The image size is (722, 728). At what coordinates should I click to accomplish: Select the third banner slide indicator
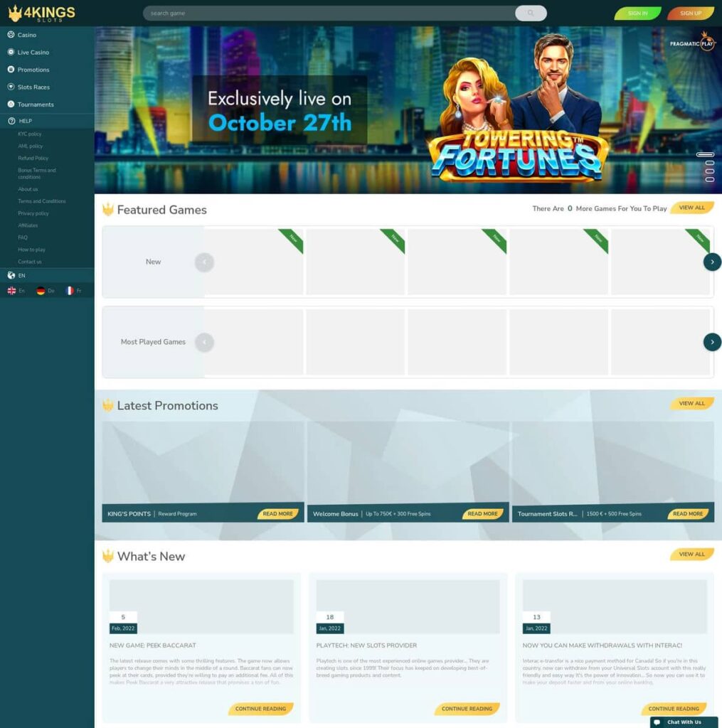point(709,171)
